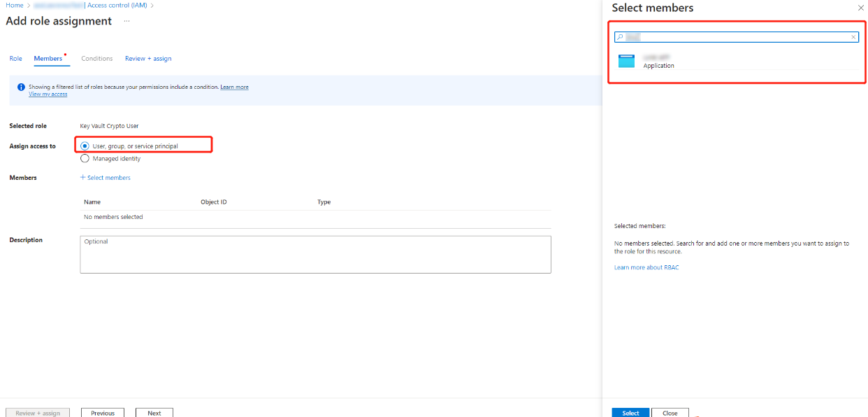Select the Managed identity option
The width and height of the screenshot is (868, 417).
85,158
